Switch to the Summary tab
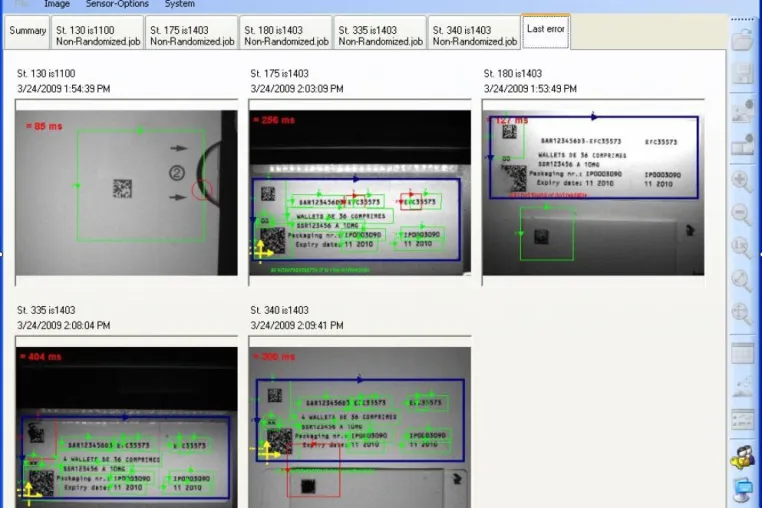The width and height of the screenshot is (762, 508). point(27,32)
